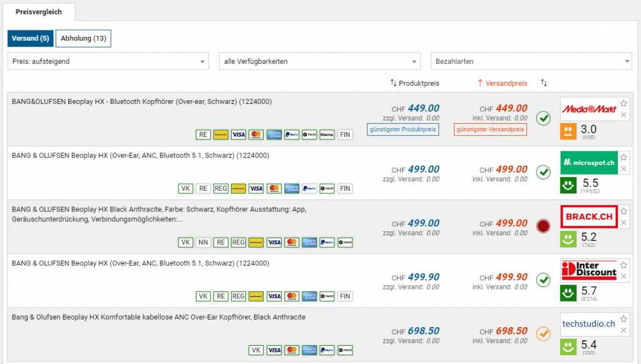Screen dimensions: 641x364
Task: Favorite MediaMarkt with the star toggle
Action: pos(623,103)
